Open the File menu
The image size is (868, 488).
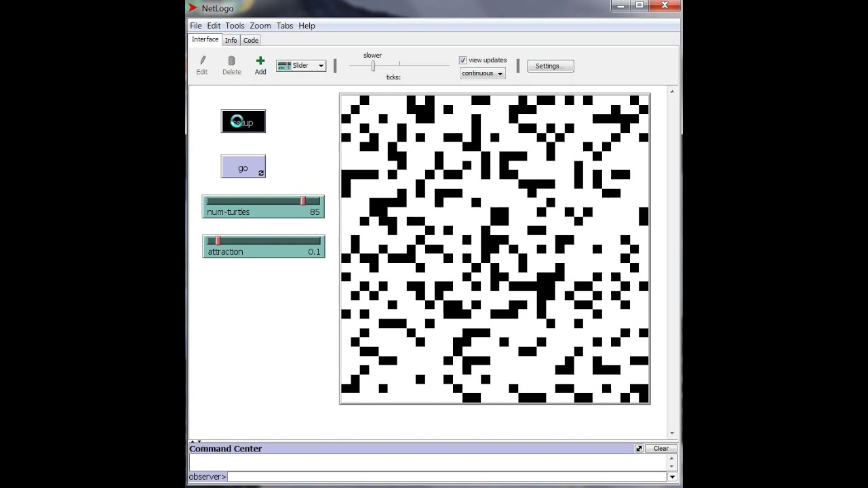[x=196, y=26]
